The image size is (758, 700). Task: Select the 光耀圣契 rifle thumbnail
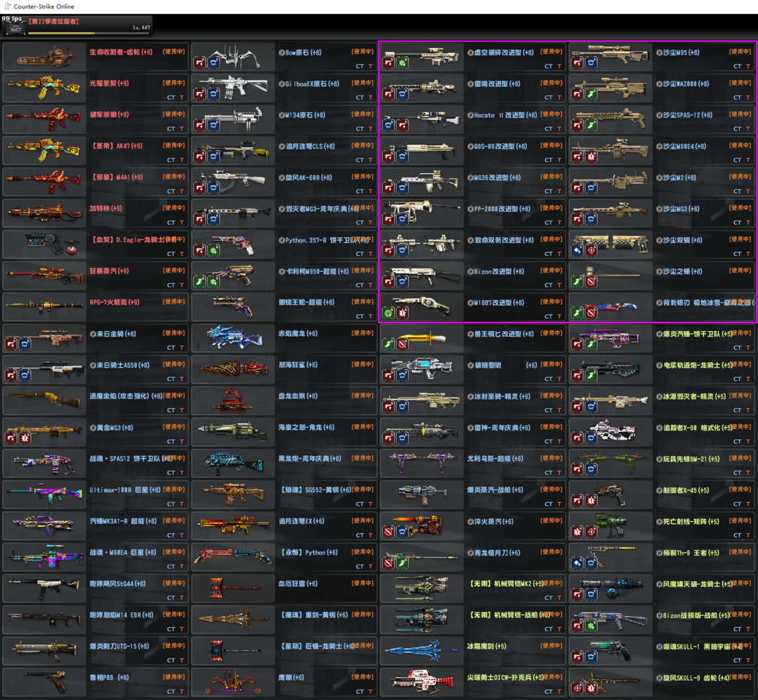44,88
